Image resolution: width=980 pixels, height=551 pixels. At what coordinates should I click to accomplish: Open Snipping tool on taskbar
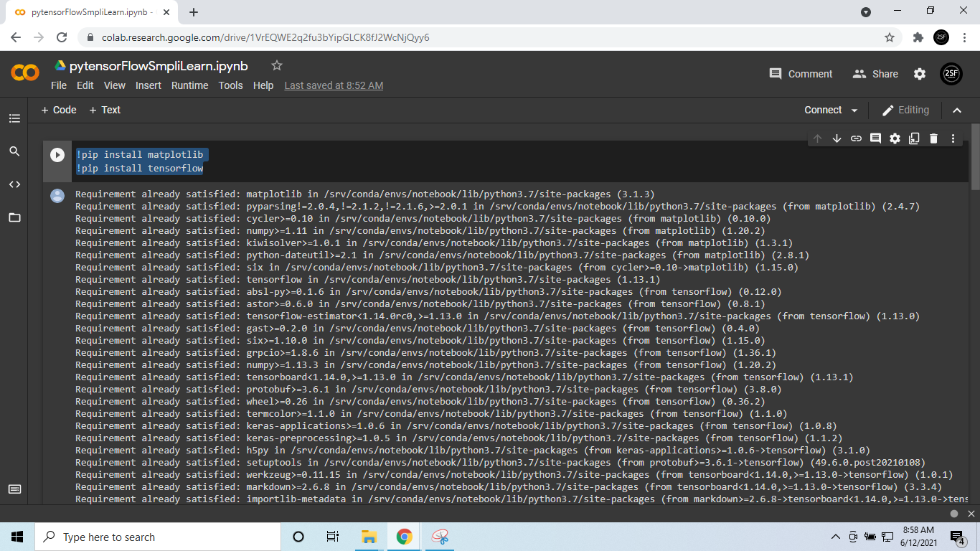tap(440, 537)
